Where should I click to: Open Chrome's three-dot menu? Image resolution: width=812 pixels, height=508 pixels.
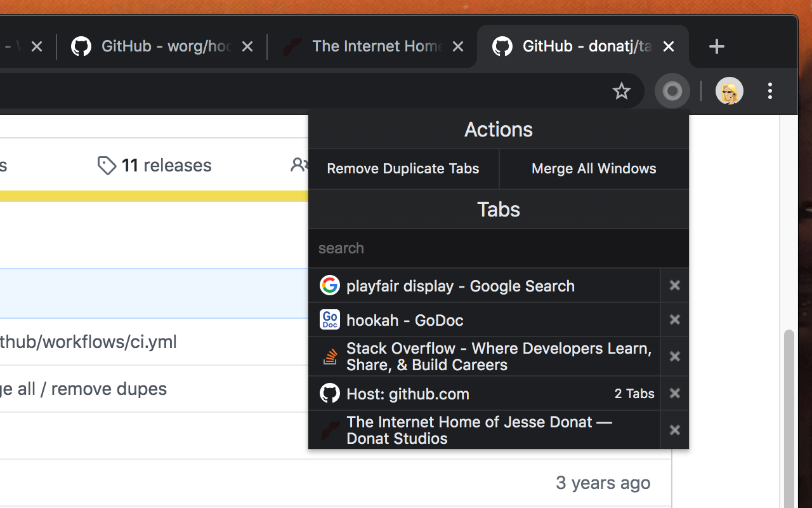pos(769,91)
